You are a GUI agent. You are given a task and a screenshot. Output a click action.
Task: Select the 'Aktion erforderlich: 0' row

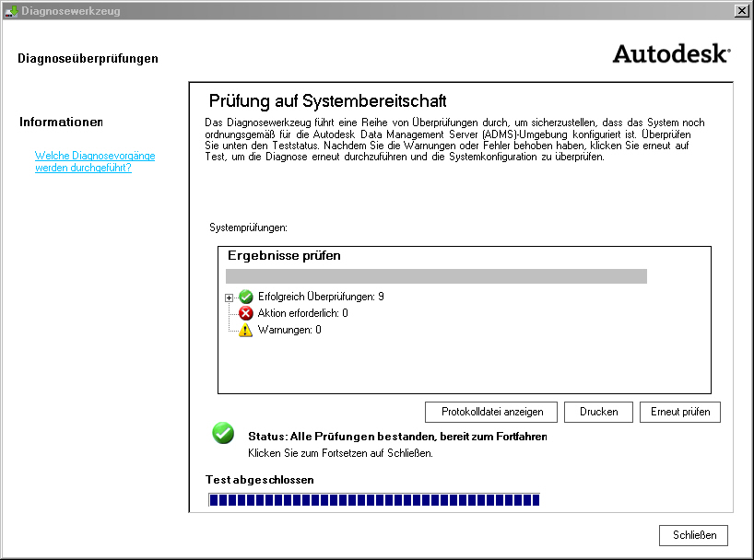(x=302, y=313)
